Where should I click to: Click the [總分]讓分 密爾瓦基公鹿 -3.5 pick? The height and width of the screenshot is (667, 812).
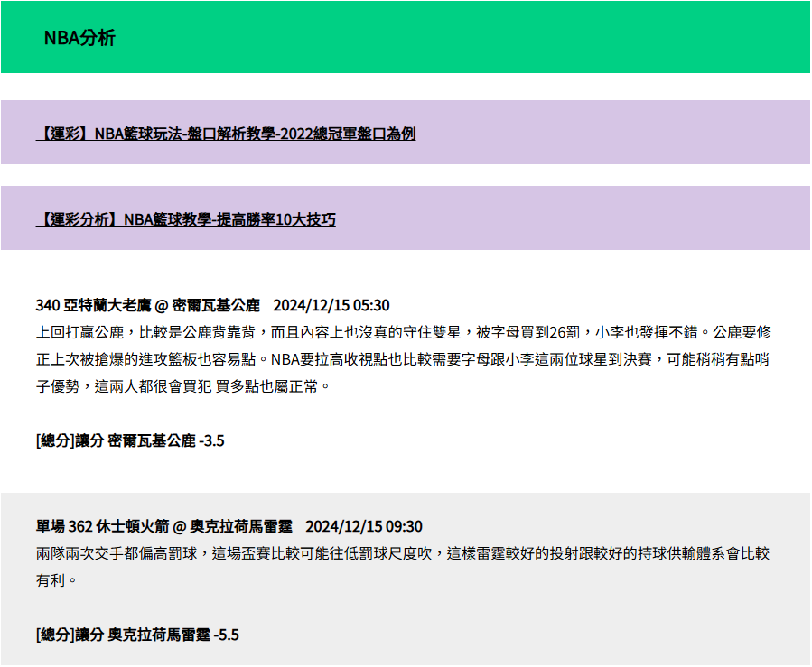click(x=130, y=440)
